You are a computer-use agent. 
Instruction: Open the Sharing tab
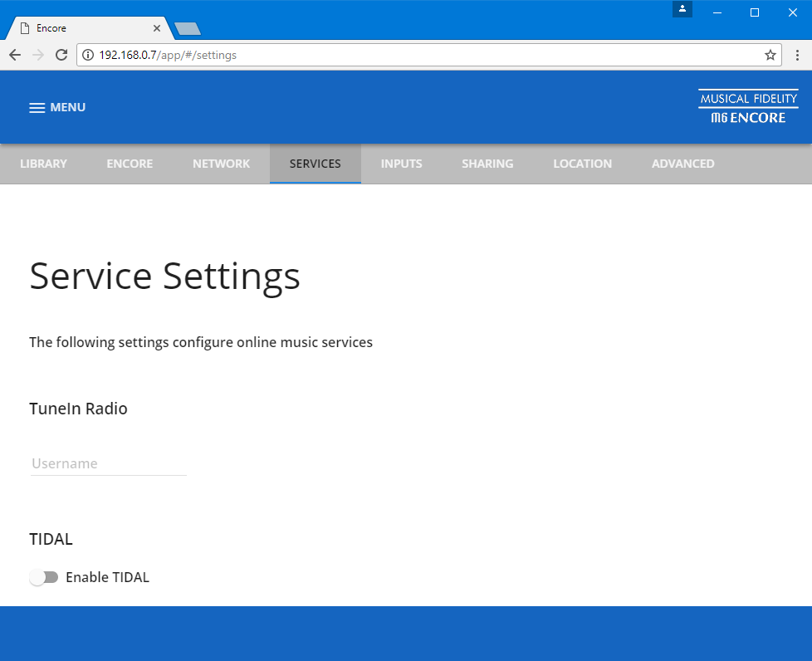pos(487,164)
